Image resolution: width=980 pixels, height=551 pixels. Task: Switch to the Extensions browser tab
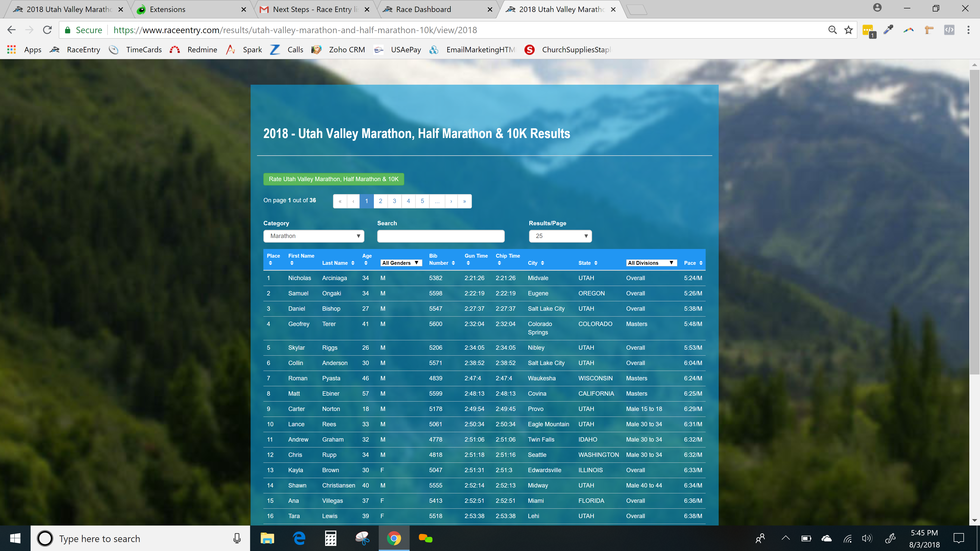point(167,9)
